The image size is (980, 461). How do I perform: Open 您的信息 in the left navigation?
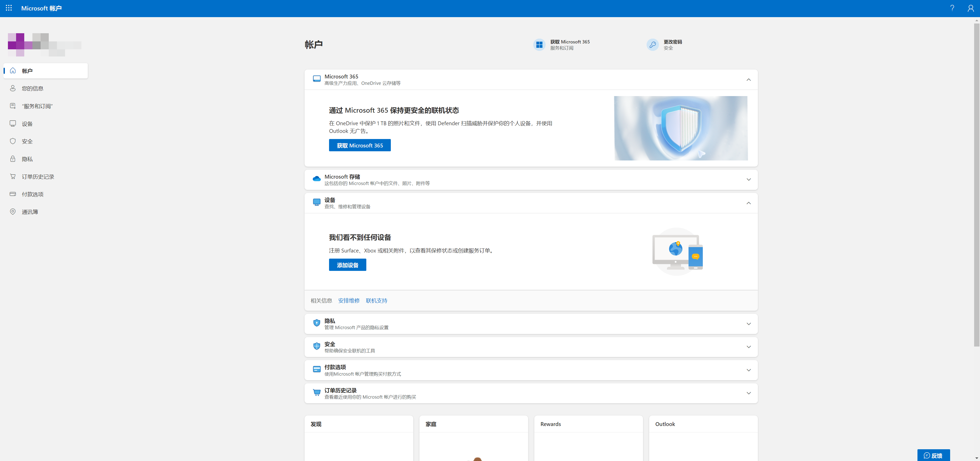(x=46, y=88)
